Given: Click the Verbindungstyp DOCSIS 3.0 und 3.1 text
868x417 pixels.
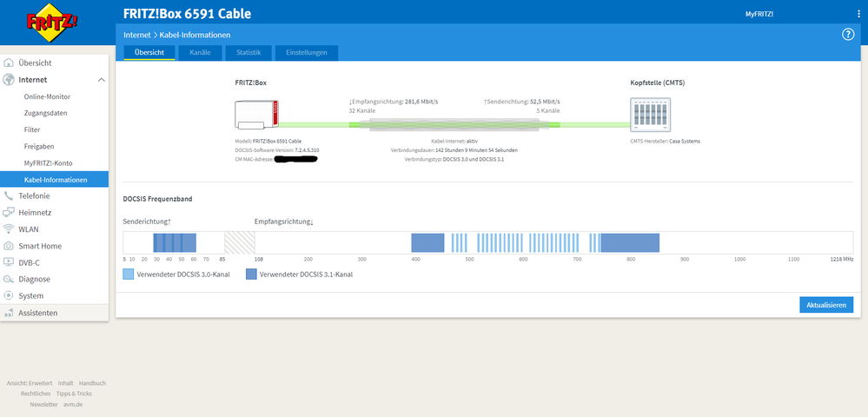Looking at the screenshot, I should coord(454,160).
